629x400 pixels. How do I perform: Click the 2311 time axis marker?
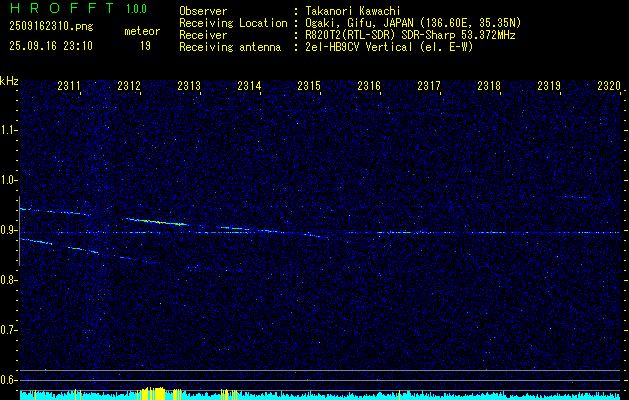coord(69,86)
